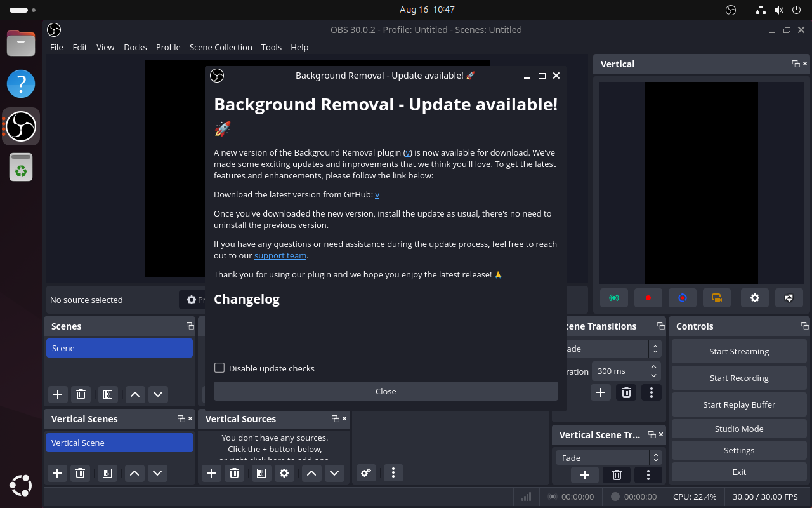Viewport: 812px width, 508px height.
Task: Open Scene Transitions Fade dropdown
Action: click(x=608, y=349)
